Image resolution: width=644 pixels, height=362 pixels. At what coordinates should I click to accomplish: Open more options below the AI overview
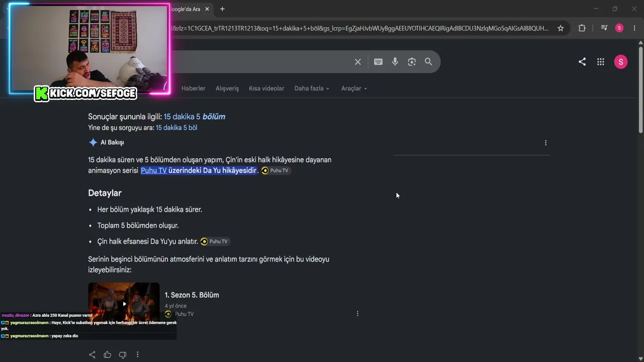click(x=137, y=355)
